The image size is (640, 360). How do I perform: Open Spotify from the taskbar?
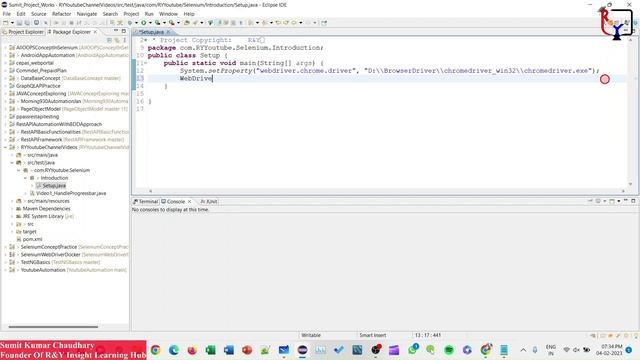449,350
